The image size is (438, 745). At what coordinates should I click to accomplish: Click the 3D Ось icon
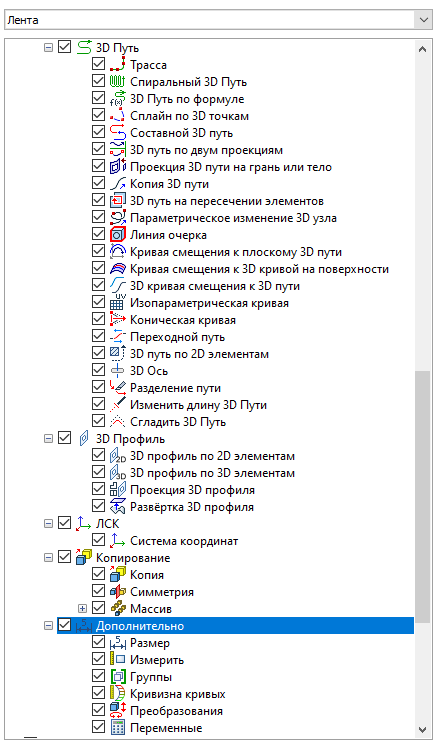[117, 371]
